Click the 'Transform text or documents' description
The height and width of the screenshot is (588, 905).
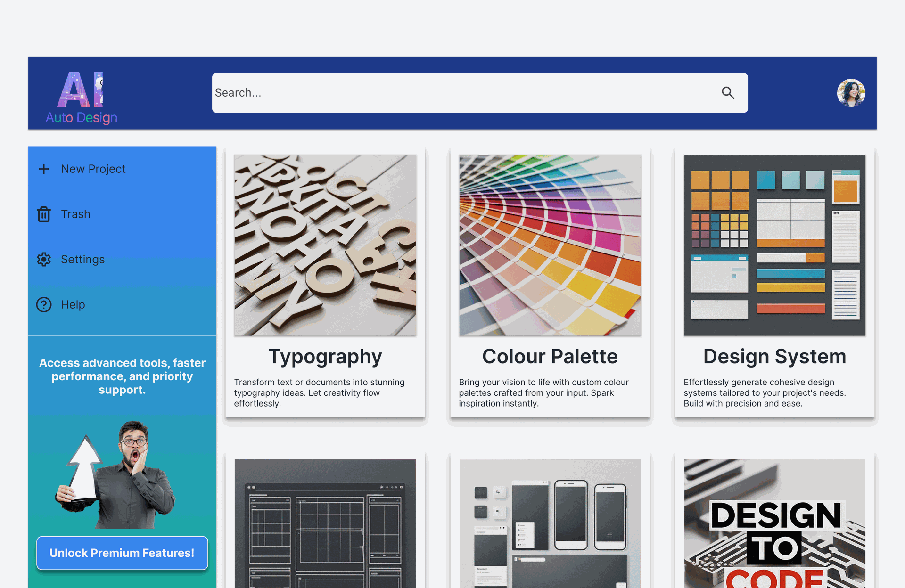pos(320,392)
